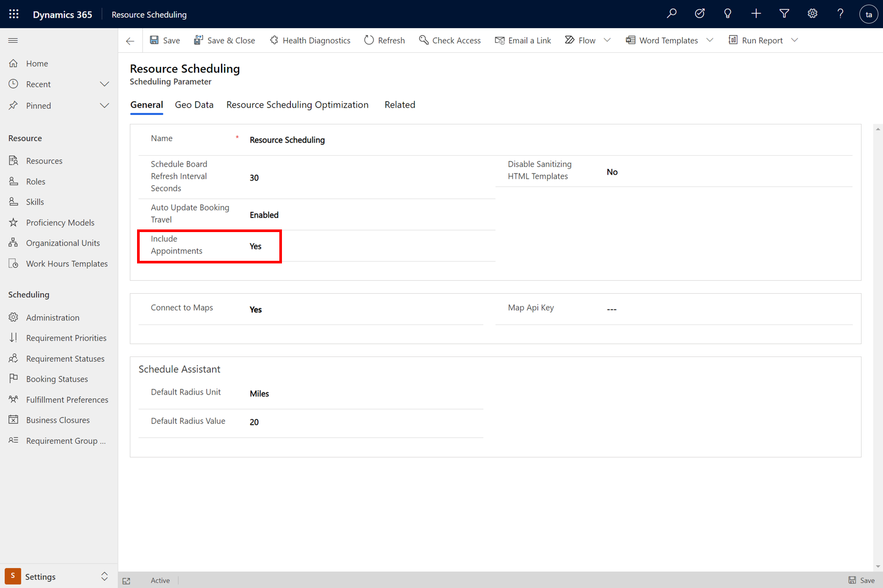Switch to Resource Scheduling Optimization tab

click(x=297, y=105)
